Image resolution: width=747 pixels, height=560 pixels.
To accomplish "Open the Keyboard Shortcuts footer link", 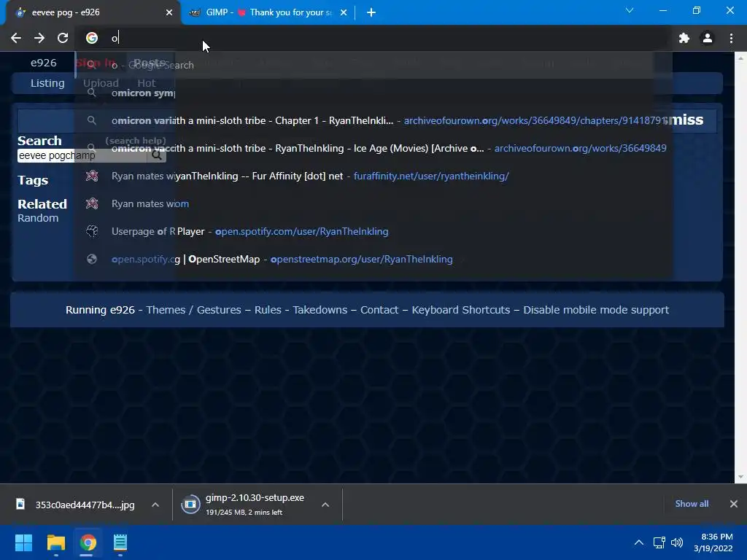I will pos(461,310).
